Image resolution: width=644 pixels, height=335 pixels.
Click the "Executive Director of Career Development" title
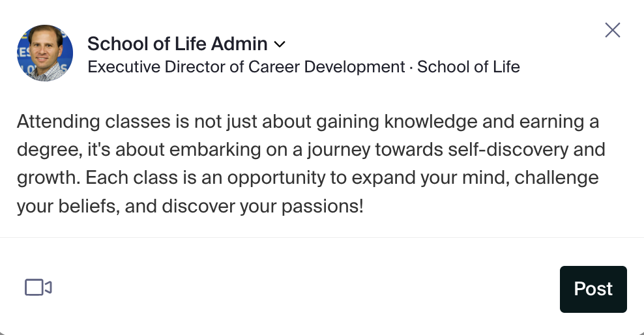(246, 66)
